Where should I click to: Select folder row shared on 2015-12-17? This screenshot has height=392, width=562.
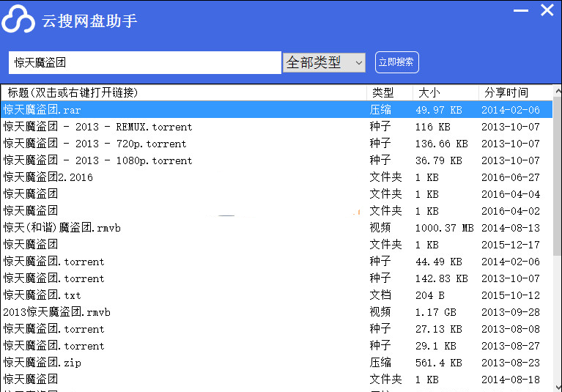276,245
